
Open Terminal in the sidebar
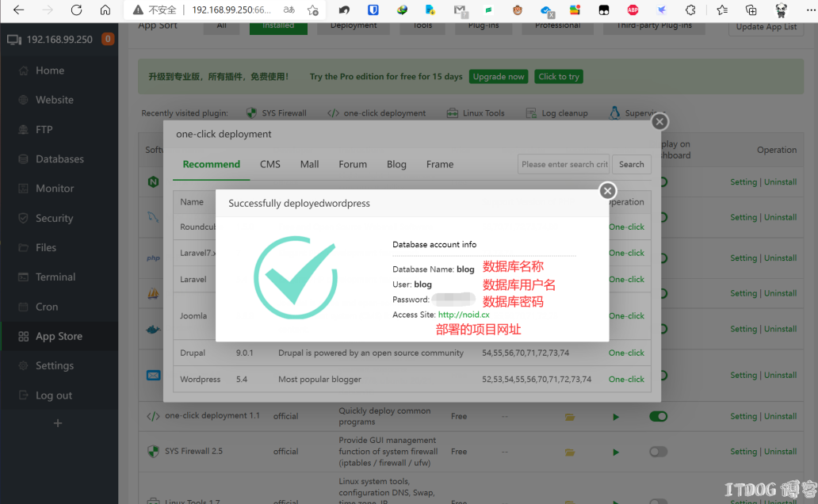55,277
